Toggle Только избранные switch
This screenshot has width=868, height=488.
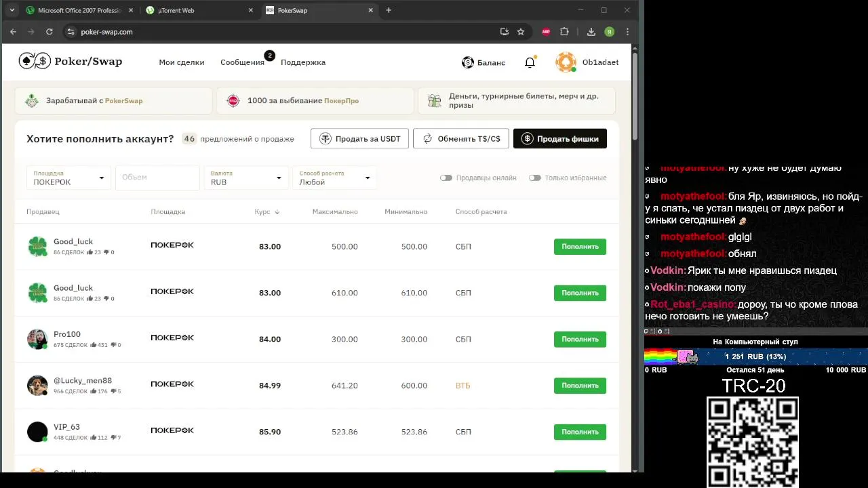click(535, 178)
